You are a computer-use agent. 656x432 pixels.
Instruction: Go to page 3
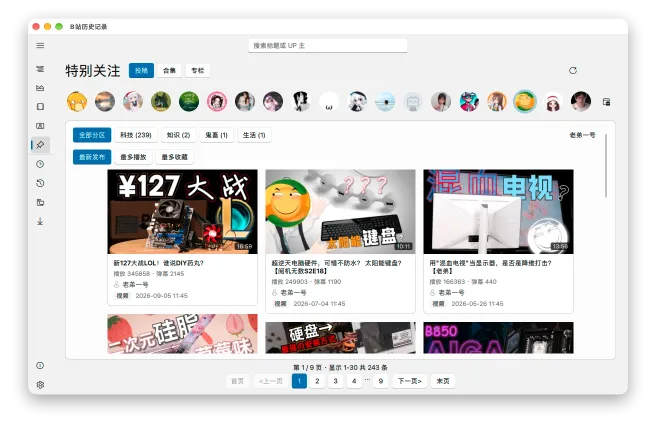click(336, 381)
